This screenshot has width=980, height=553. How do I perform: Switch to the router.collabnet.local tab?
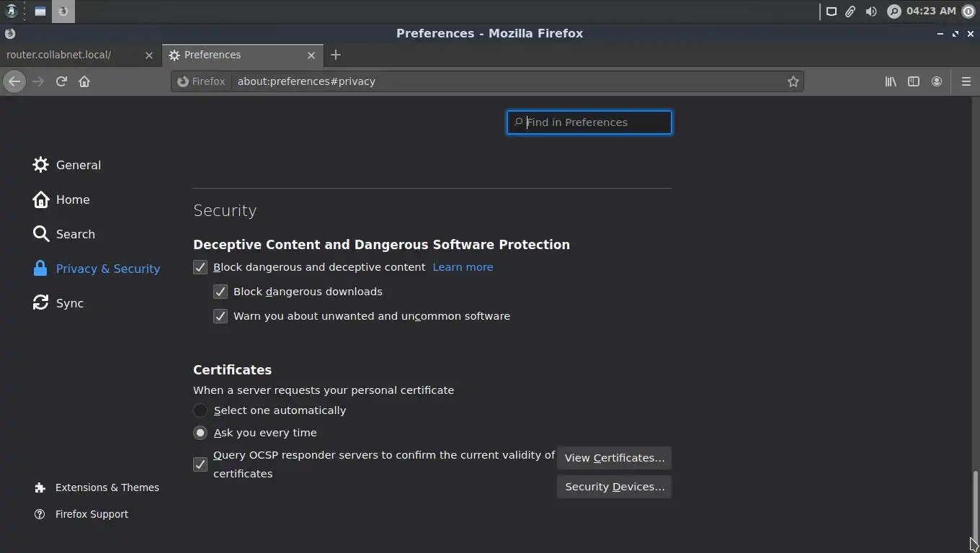pyautogui.click(x=72, y=55)
